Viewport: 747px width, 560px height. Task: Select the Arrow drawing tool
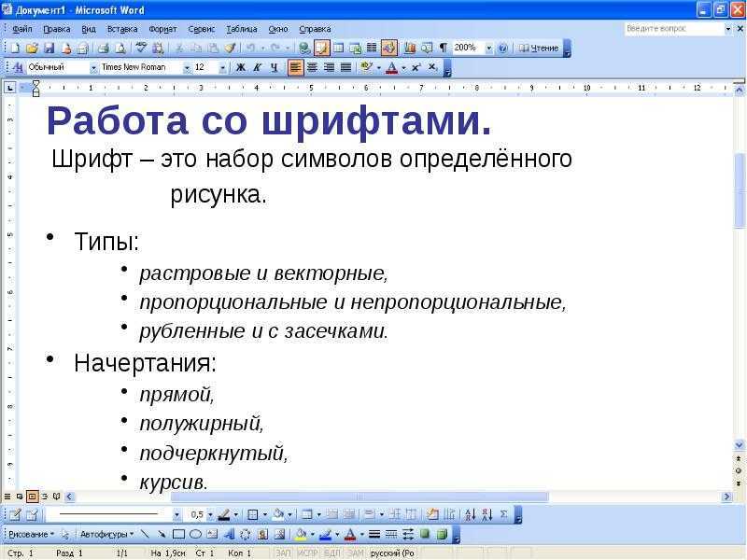click(162, 534)
